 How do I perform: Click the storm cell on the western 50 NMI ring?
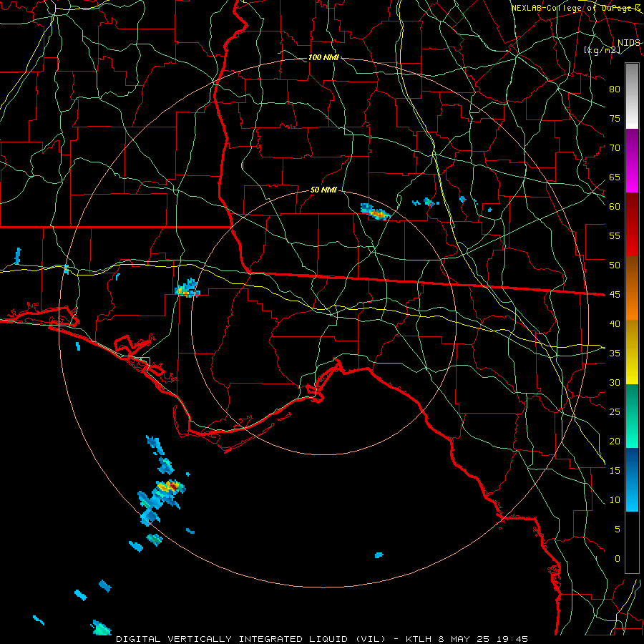pos(187,288)
